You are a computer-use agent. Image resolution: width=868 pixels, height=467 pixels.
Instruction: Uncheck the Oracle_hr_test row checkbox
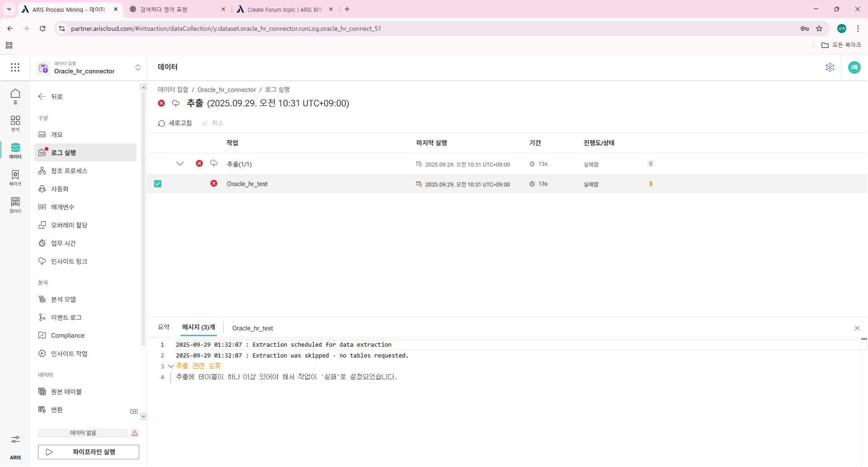pos(158,184)
